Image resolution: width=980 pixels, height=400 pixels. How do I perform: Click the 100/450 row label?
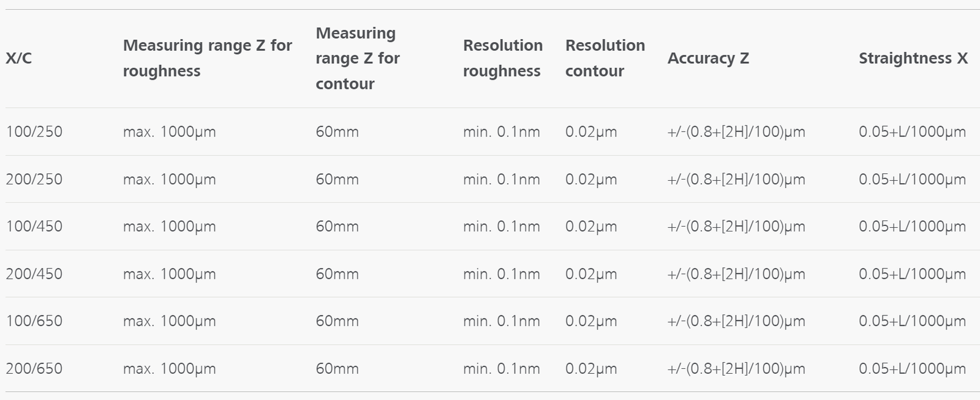pos(34,227)
